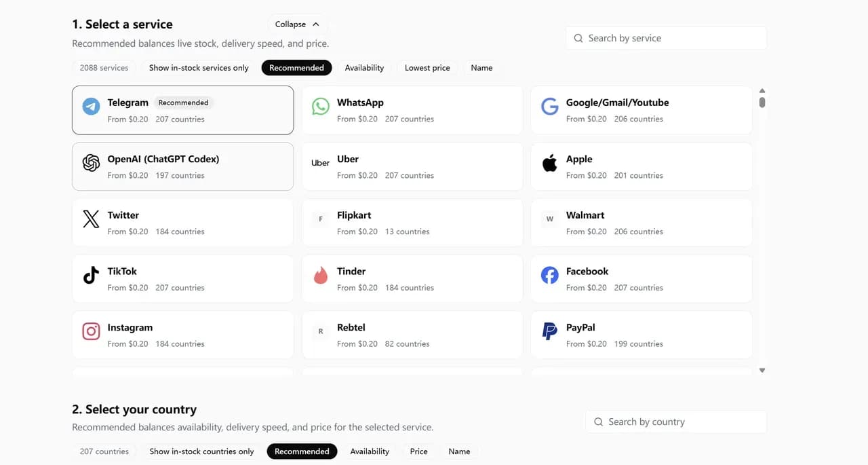Viewport: 868px width, 465px height.
Task: Click Uber service name
Action: click(x=348, y=159)
